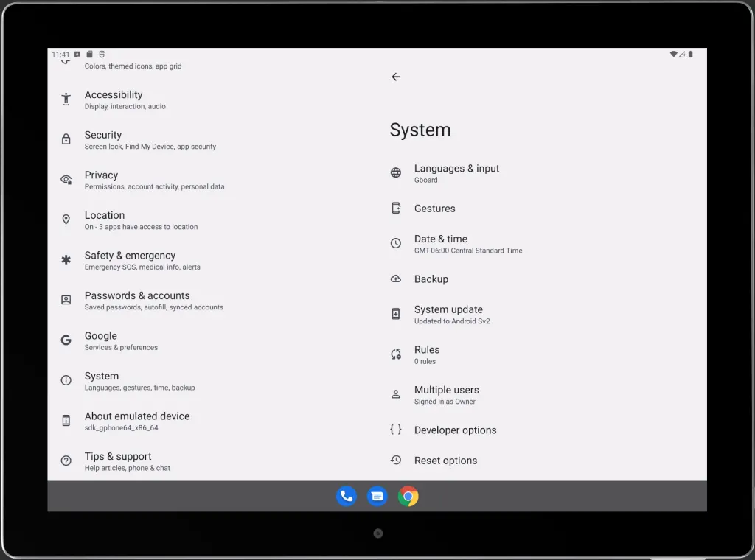The height and width of the screenshot is (560, 755).
Task: Click the System info circle icon
Action: (x=66, y=380)
